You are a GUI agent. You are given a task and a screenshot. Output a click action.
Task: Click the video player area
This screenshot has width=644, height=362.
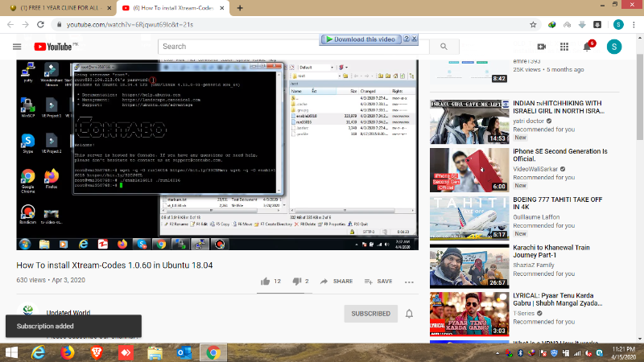[217, 154]
